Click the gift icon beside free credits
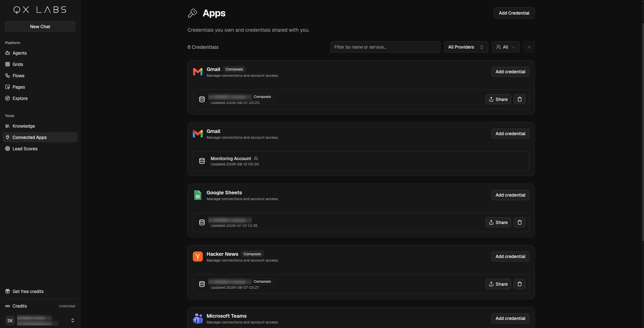Image resolution: width=644 pixels, height=328 pixels. 8,291
